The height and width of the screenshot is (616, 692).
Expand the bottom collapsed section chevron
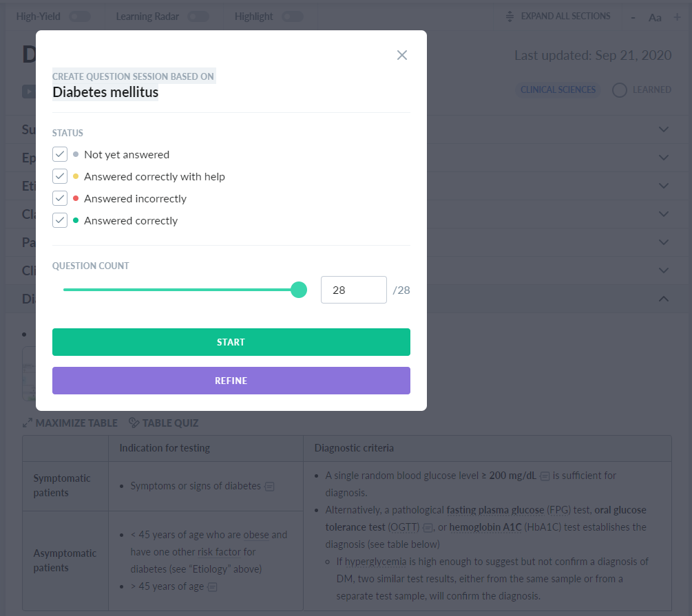(663, 270)
